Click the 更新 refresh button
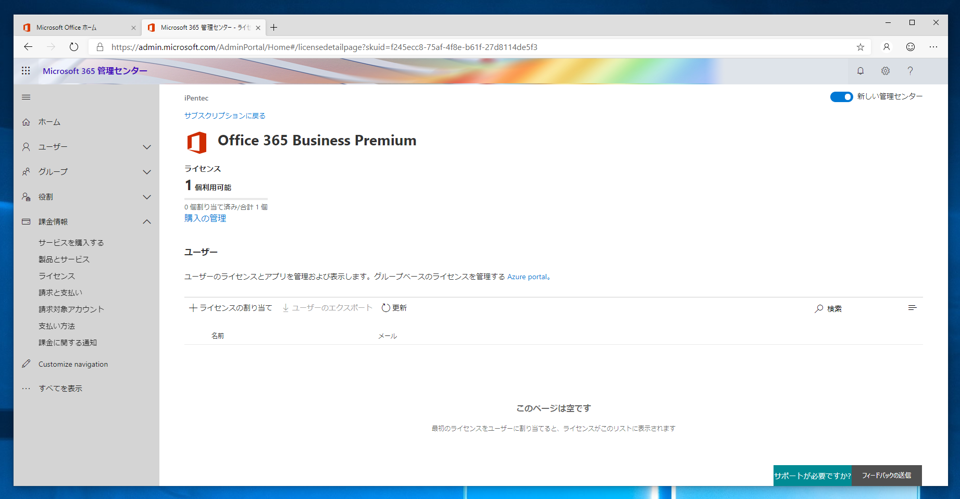Image resolution: width=960 pixels, height=499 pixels. tap(394, 308)
